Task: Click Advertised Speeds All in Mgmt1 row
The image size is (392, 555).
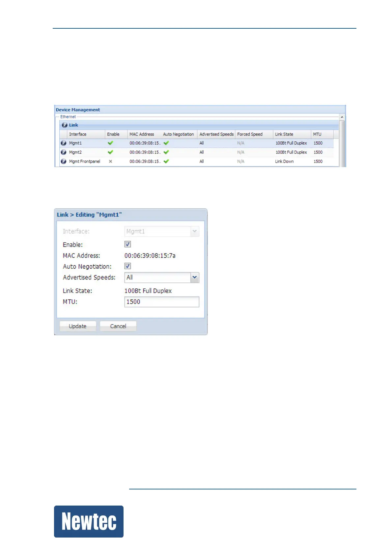Action: [x=202, y=143]
